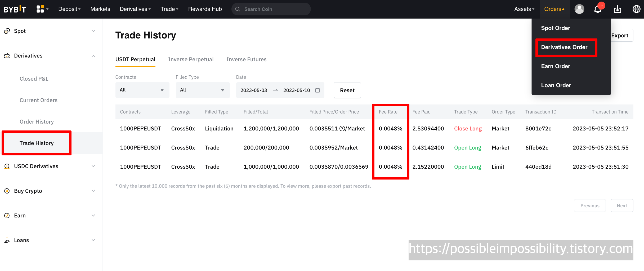
Task: Click fee paid 0.43142400
Action: click(428, 148)
